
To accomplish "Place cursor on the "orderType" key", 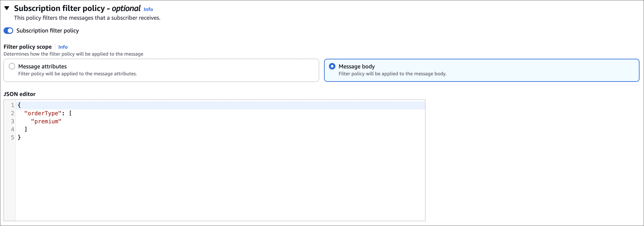I will click(43, 113).
